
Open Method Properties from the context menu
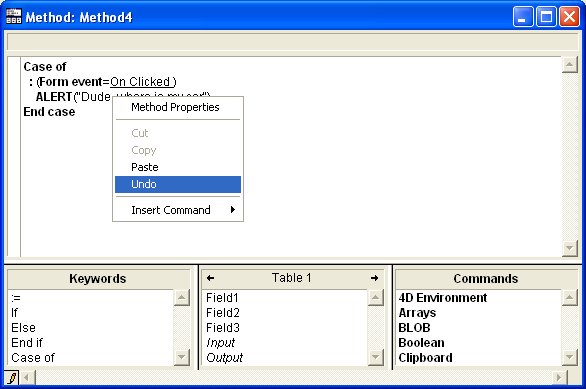tap(178, 107)
